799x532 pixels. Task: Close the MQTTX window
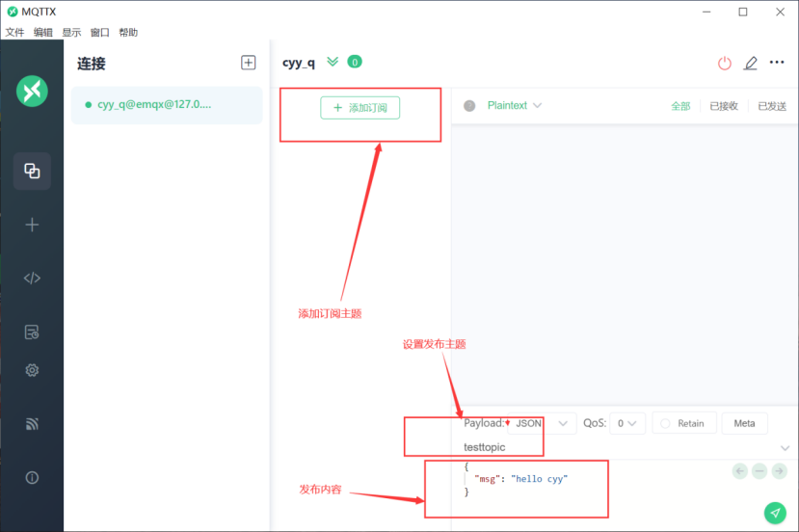(780, 12)
